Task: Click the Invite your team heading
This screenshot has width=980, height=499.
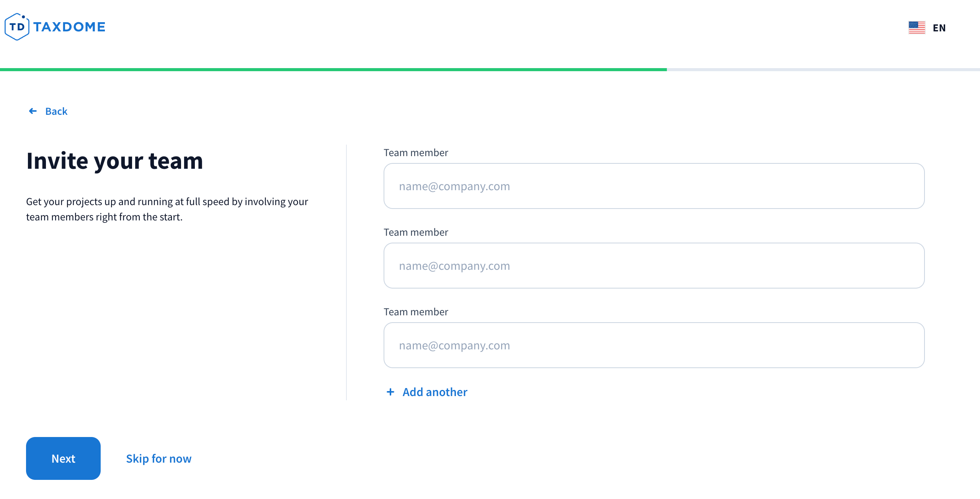Action: 114,161
